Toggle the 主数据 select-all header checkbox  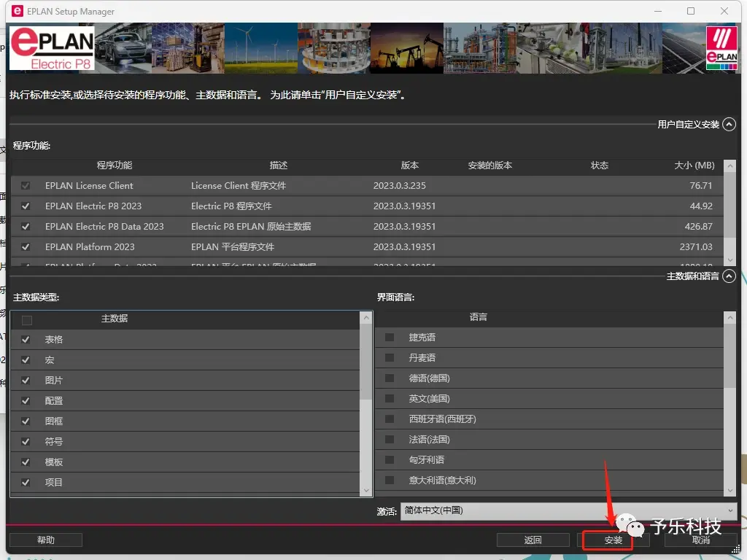point(27,320)
